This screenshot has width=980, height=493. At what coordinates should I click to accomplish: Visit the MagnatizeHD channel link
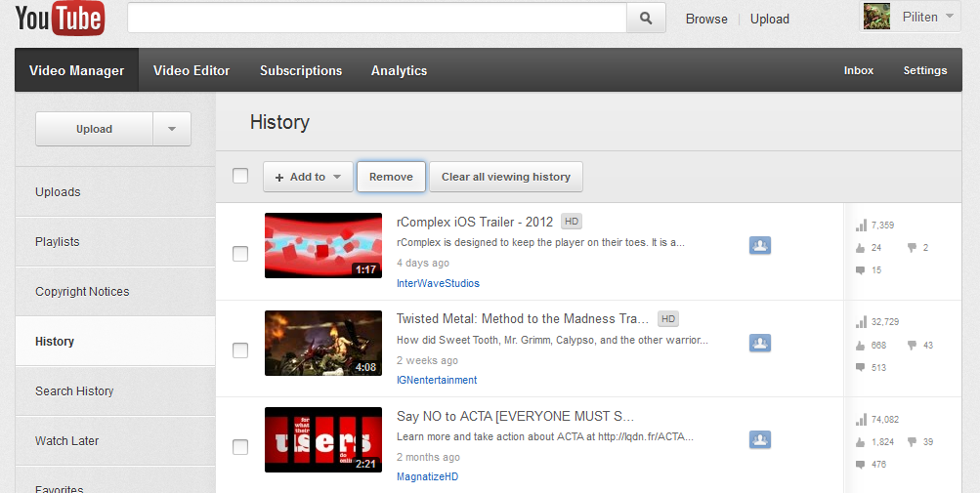click(x=428, y=476)
